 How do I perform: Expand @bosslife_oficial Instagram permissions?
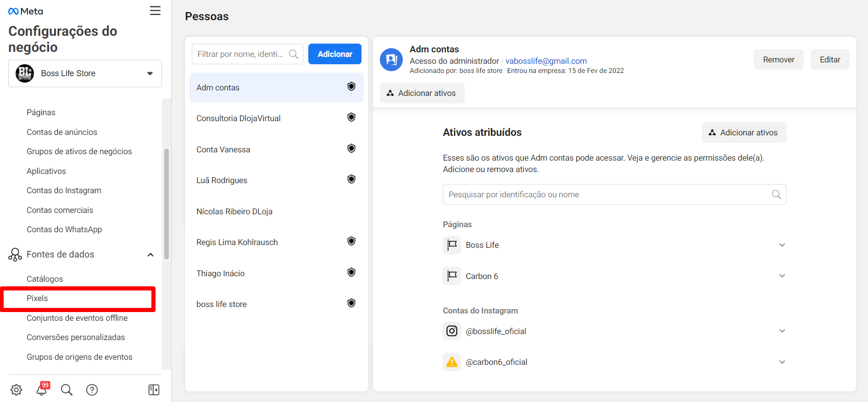point(782,331)
